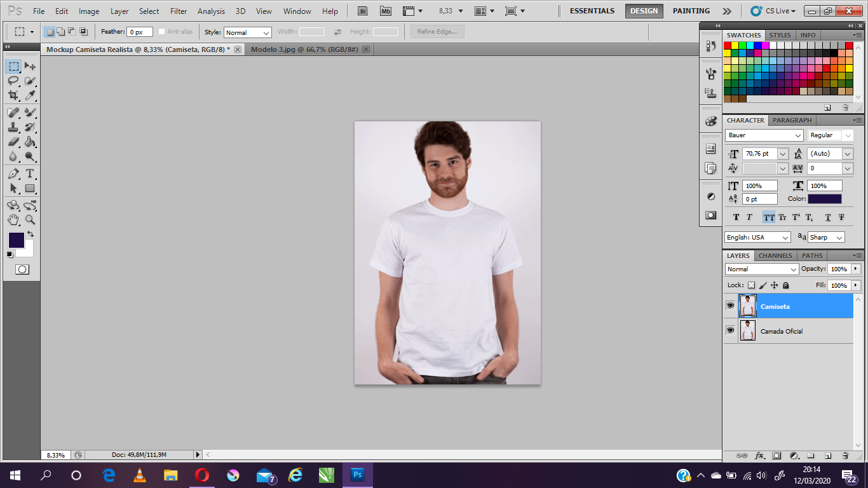Screen dimensions: 868x488
Task: Open the anti-aliasing Sharp dropdown
Action: point(826,237)
